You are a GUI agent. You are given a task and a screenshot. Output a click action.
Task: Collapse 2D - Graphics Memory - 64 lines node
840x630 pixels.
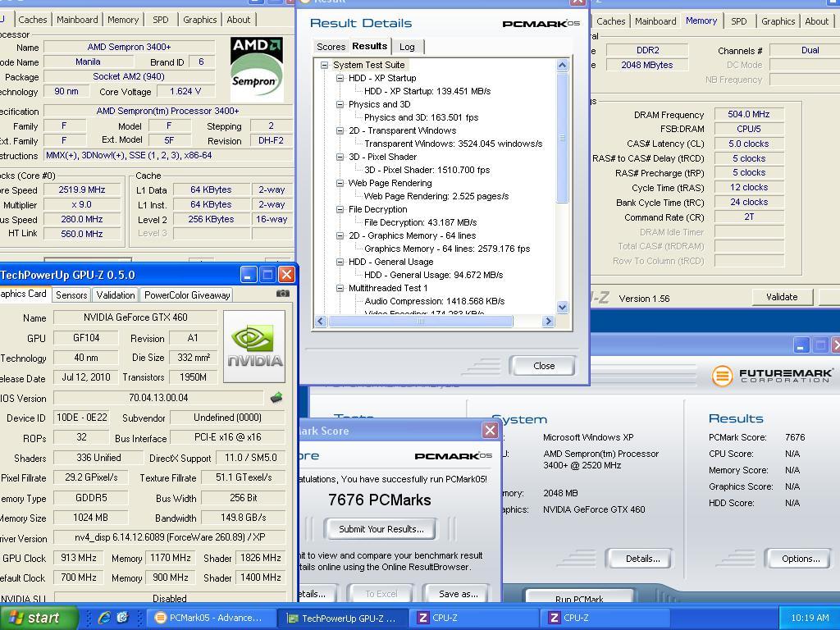click(x=340, y=235)
